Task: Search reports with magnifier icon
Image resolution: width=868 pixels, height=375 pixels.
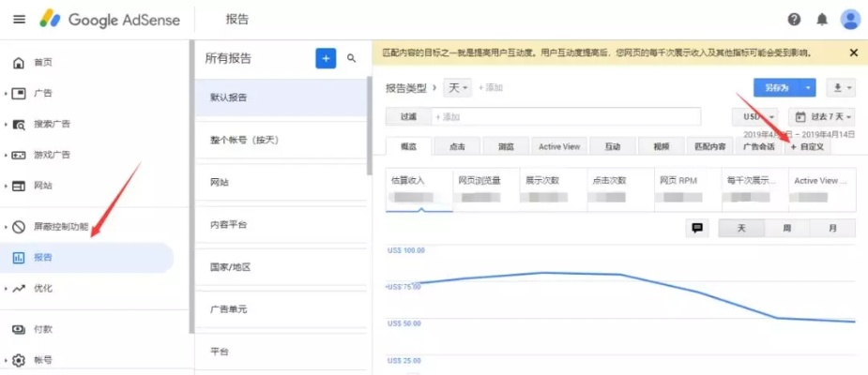Action: click(352, 58)
